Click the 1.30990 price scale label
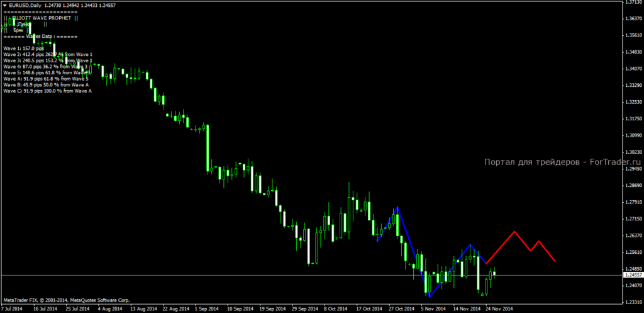Screen dimensions: 644x313 coord(633,135)
